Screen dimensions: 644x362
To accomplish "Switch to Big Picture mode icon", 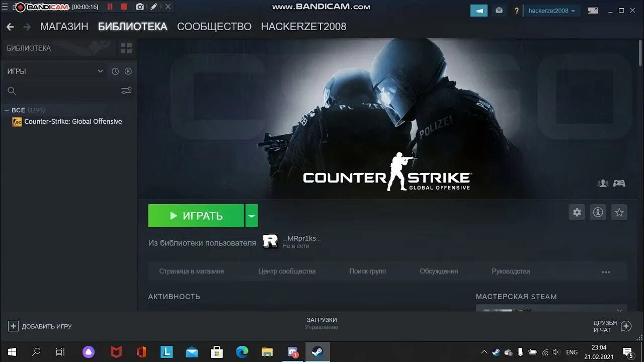I will point(593,11).
